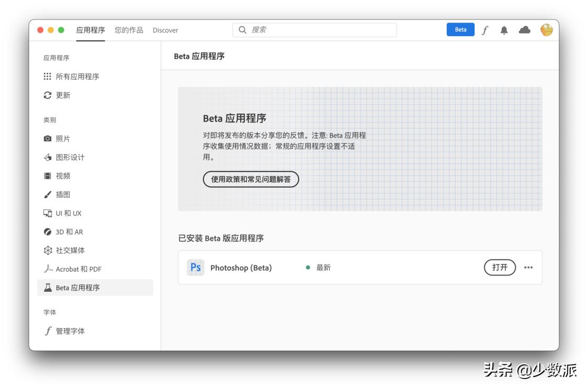Select the 社交媒体 category icon
Screen dimensions: 588x389
[48, 250]
